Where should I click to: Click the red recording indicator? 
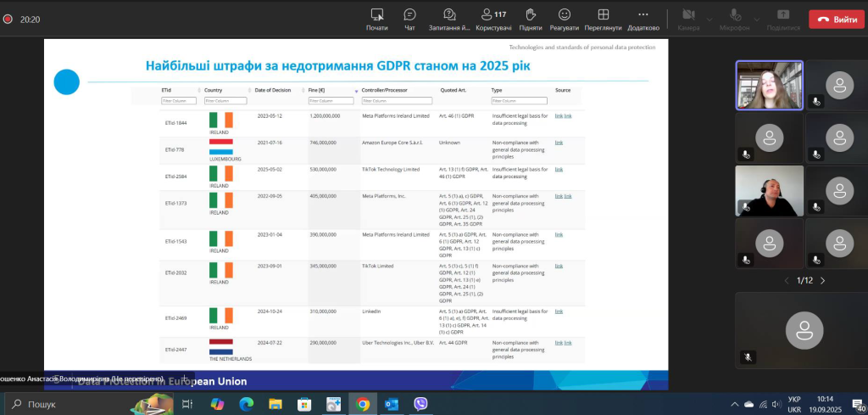pos(8,19)
